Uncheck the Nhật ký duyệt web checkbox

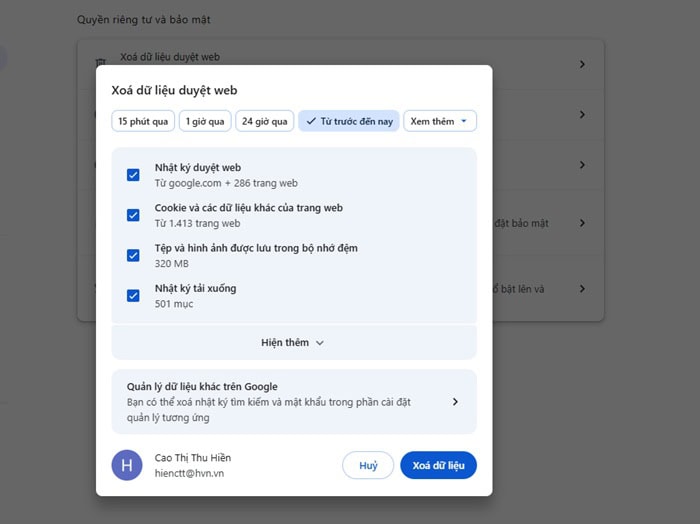tap(133, 175)
